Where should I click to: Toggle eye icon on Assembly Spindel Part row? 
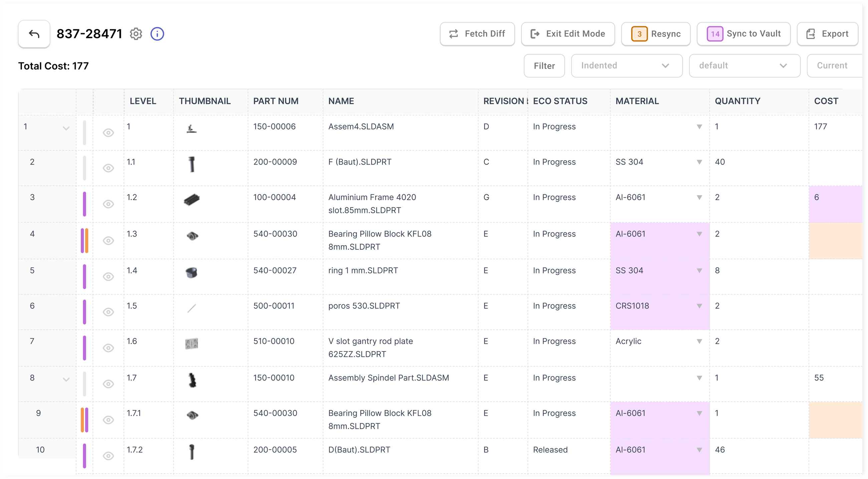click(x=108, y=384)
